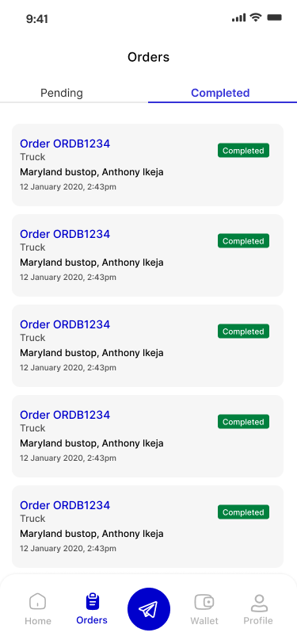Switch to the Pending tab
Viewport: 297px width, 644px height.
point(62,93)
